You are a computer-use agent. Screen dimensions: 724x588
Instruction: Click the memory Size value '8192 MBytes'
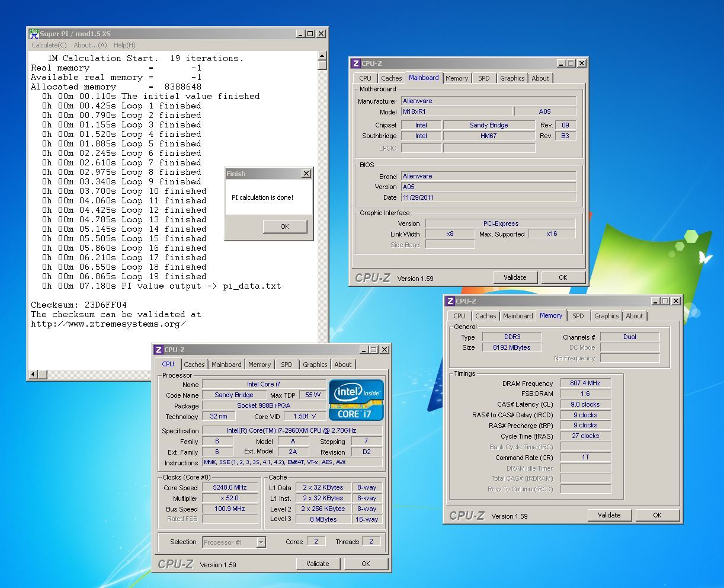pyautogui.click(x=511, y=347)
